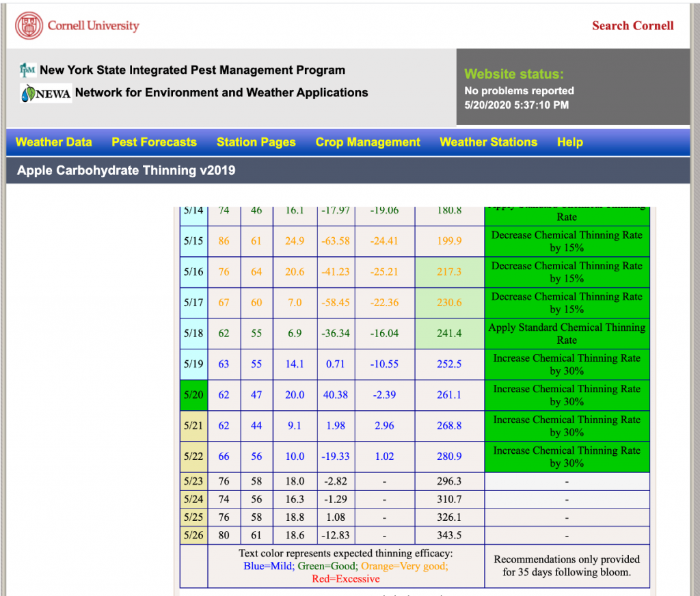Image resolution: width=700 pixels, height=596 pixels.
Task: Open the Weather Data menu
Action: (53, 142)
